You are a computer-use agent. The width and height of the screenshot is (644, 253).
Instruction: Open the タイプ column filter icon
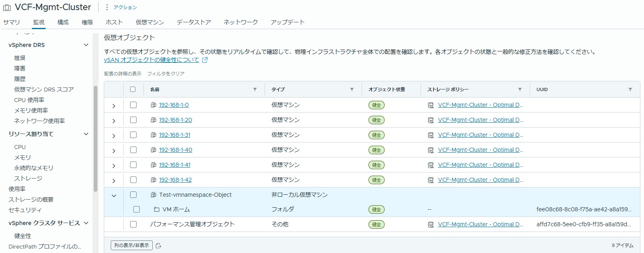pyautogui.click(x=352, y=89)
